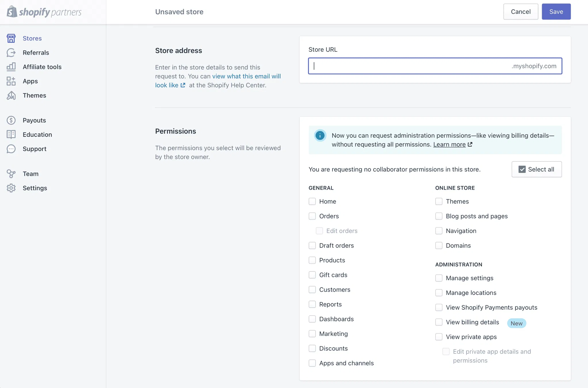Check the Manage settings permission

439,278
